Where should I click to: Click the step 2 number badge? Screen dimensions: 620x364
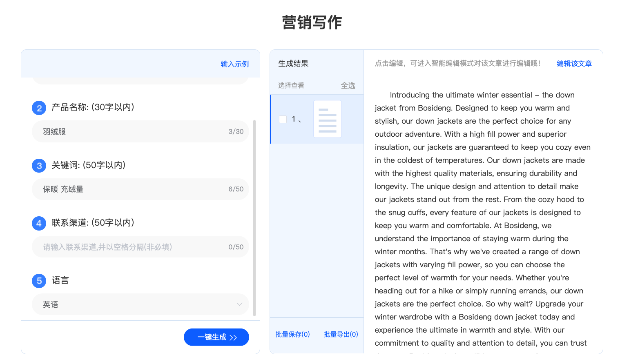(x=39, y=108)
